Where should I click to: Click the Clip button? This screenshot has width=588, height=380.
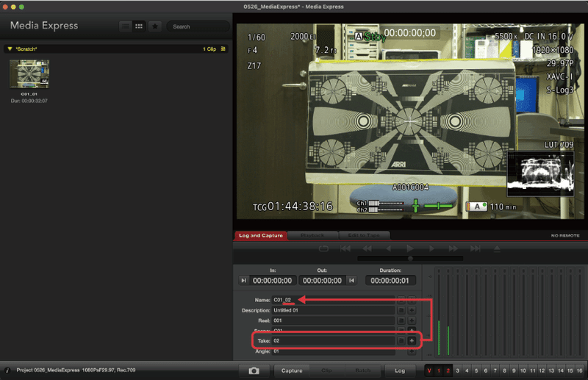click(x=326, y=370)
